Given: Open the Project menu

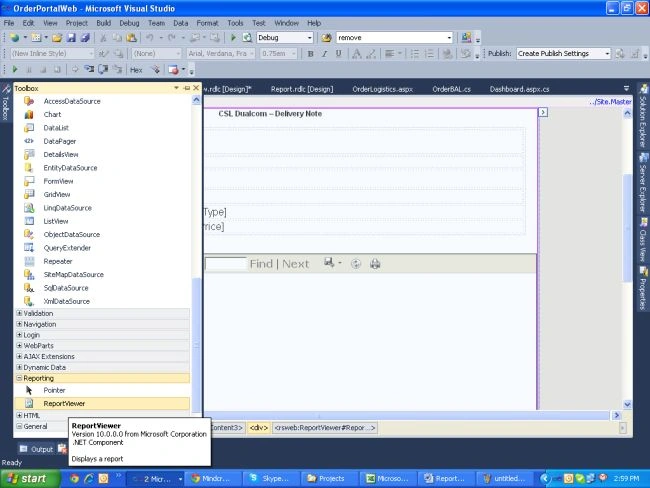Looking at the screenshot, I should click(x=77, y=23).
